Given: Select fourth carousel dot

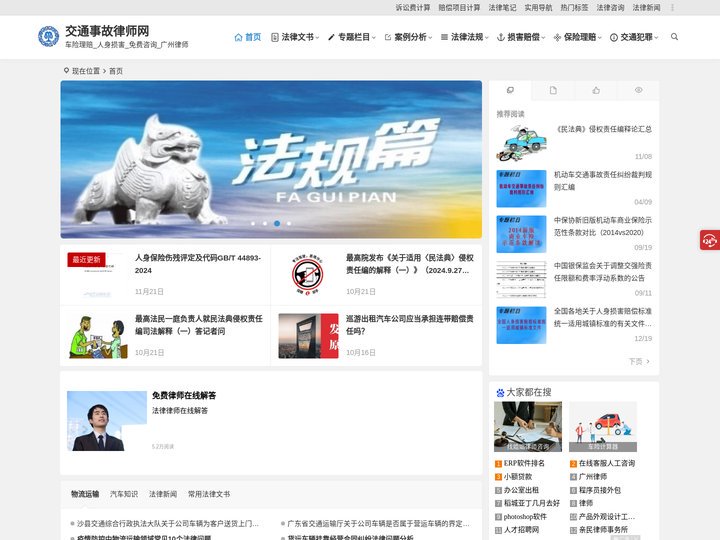Looking at the screenshot, I should tap(289, 224).
